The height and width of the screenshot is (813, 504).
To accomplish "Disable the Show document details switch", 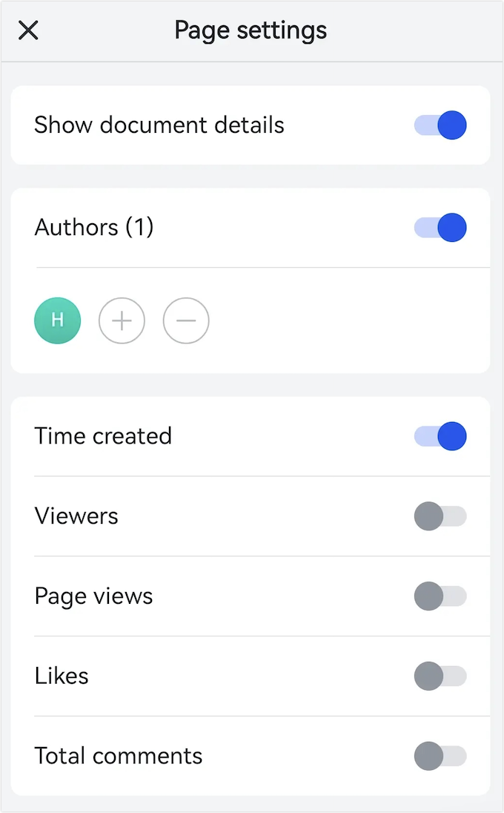I will pos(440,125).
